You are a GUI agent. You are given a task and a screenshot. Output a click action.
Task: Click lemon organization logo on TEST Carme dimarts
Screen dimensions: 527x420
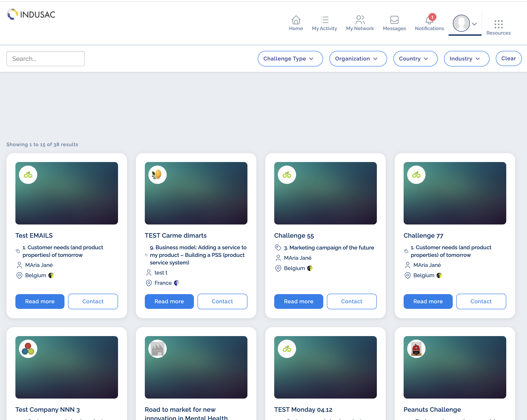pos(158,175)
